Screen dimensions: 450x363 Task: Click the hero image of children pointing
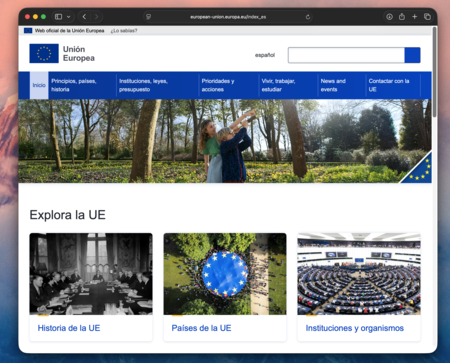pos(225,141)
